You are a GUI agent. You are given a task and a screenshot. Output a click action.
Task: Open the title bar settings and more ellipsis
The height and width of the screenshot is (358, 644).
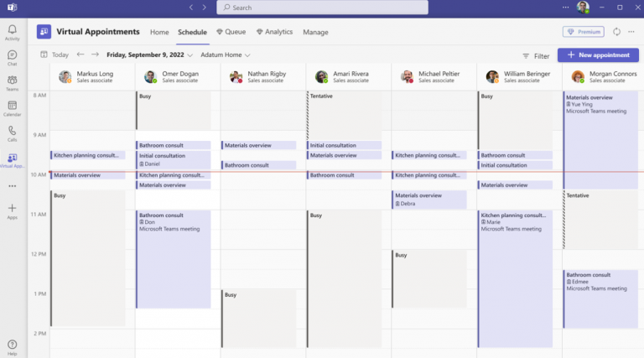pyautogui.click(x=565, y=8)
